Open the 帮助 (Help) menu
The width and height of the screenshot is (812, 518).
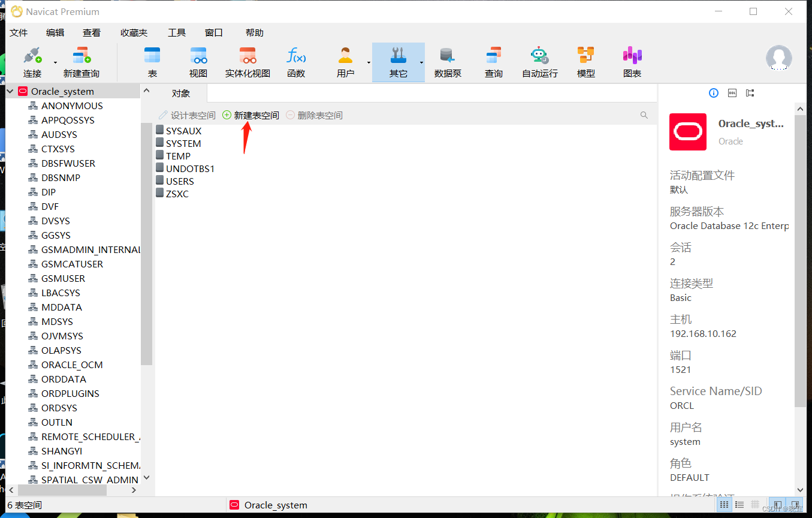[x=255, y=32]
